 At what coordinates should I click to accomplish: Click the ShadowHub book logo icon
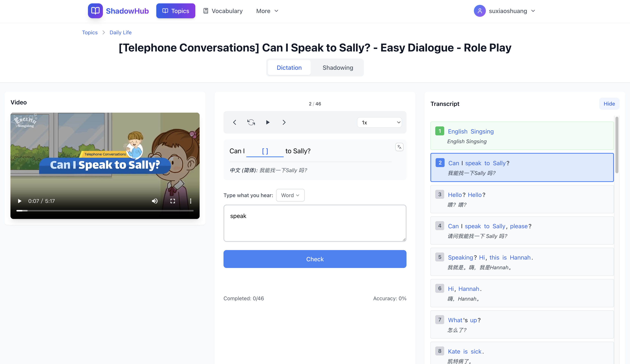click(x=95, y=11)
